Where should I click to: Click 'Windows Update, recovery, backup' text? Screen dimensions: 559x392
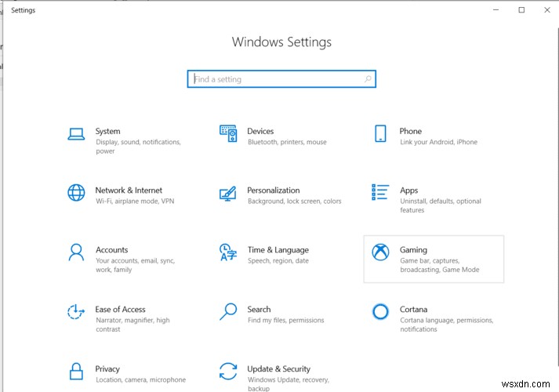tap(289, 384)
